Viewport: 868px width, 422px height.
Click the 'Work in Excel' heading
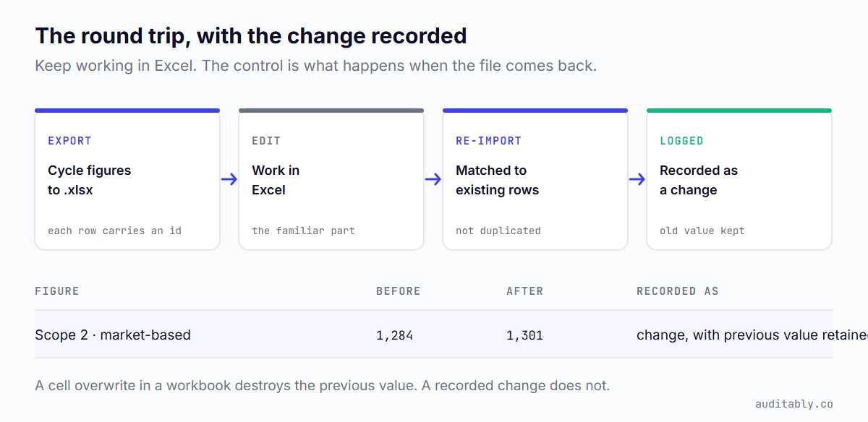(276, 181)
